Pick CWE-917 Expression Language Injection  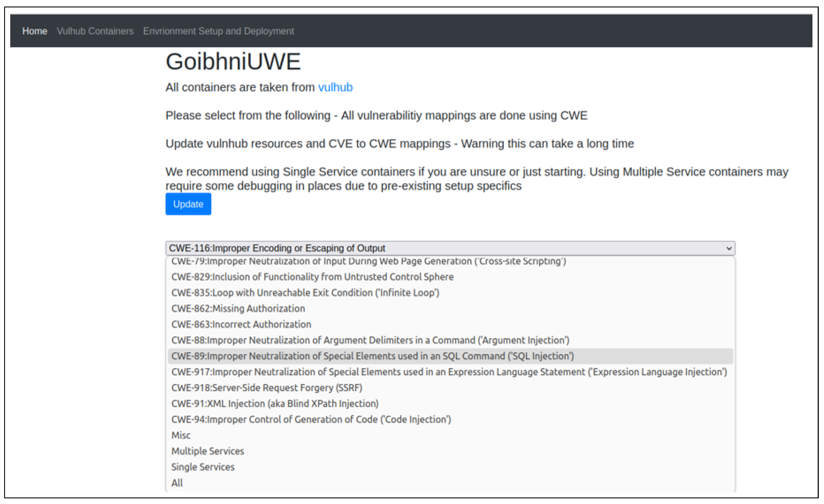tap(449, 372)
